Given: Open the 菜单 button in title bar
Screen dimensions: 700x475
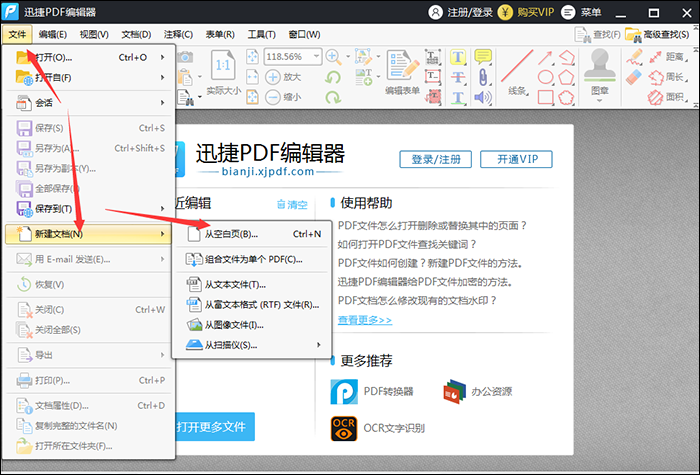Looking at the screenshot, I should coord(581,12).
